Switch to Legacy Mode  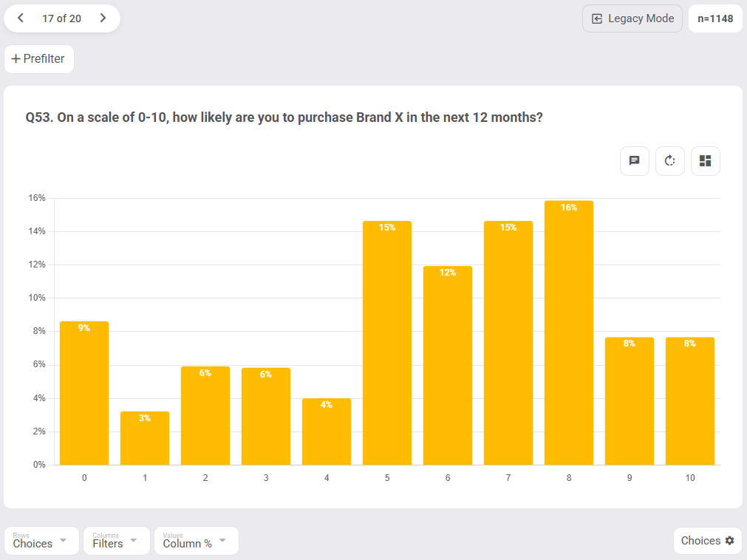point(632,18)
